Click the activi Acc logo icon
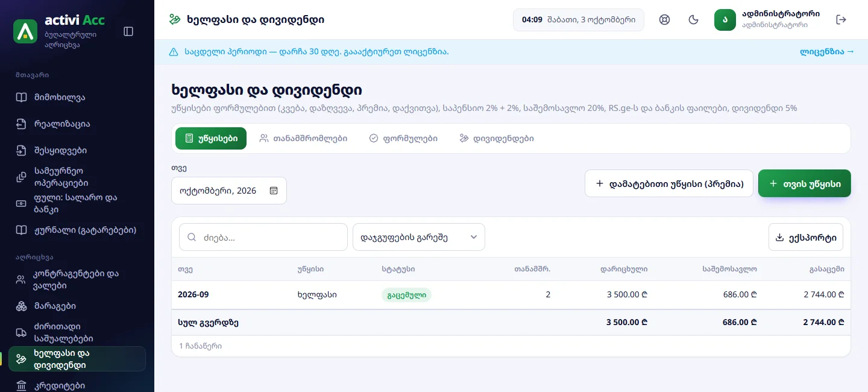 pyautogui.click(x=25, y=31)
